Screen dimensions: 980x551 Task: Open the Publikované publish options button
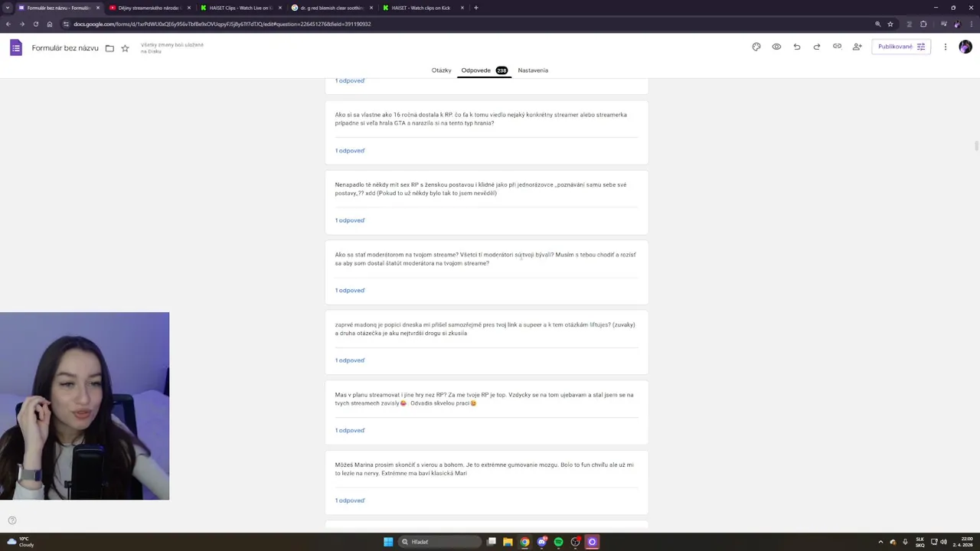tap(901, 47)
